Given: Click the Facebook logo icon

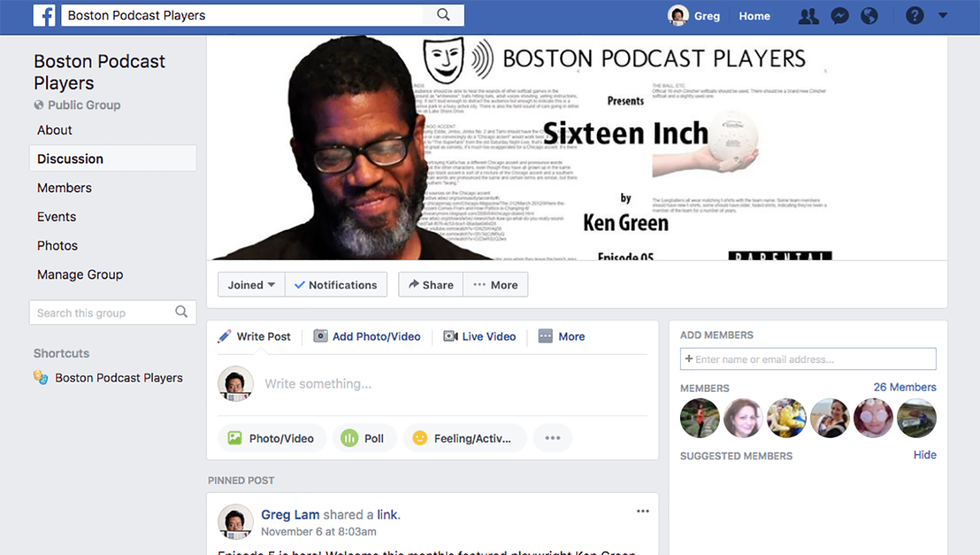Looking at the screenshot, I should [x=44, y=15].
